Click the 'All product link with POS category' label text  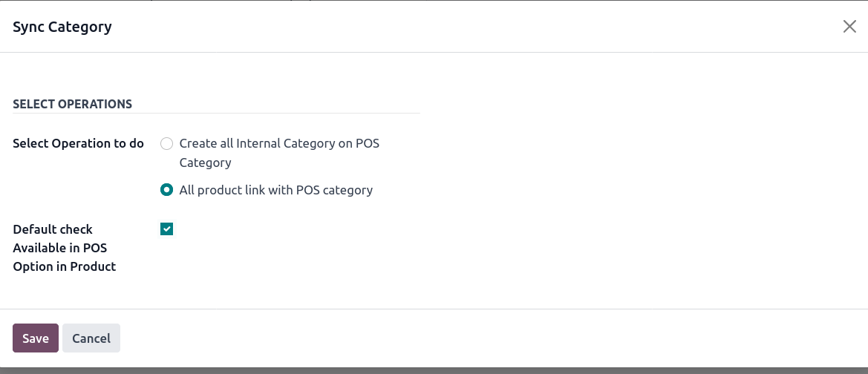coord(275,190)
